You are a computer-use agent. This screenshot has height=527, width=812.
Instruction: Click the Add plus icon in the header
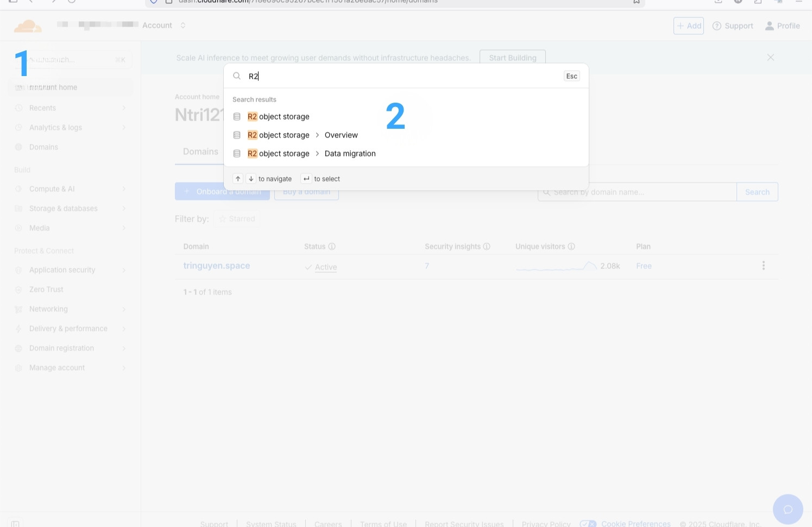point(681,26)
